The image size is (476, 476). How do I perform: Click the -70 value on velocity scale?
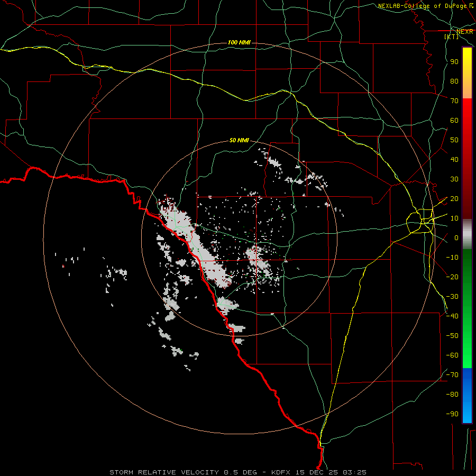452,375
